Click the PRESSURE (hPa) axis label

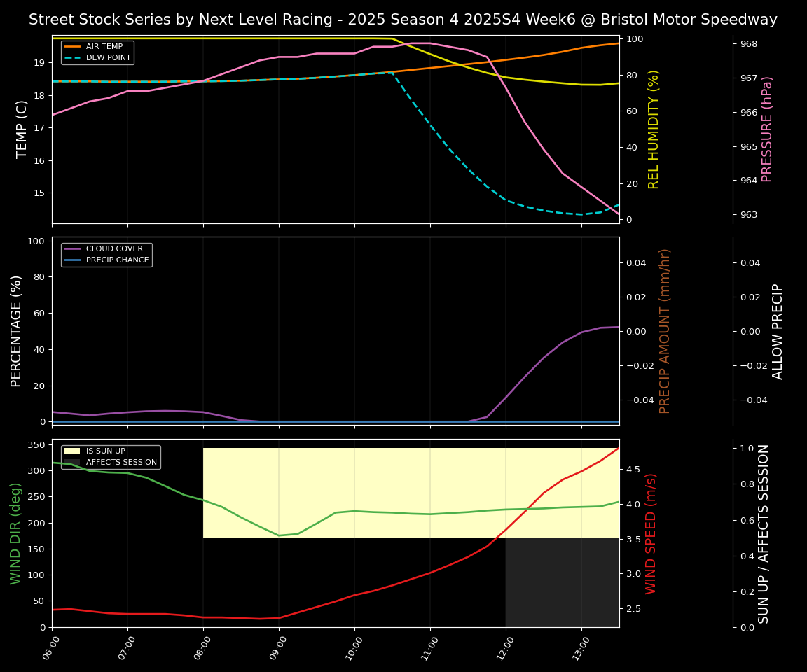(x=767, y=129)
